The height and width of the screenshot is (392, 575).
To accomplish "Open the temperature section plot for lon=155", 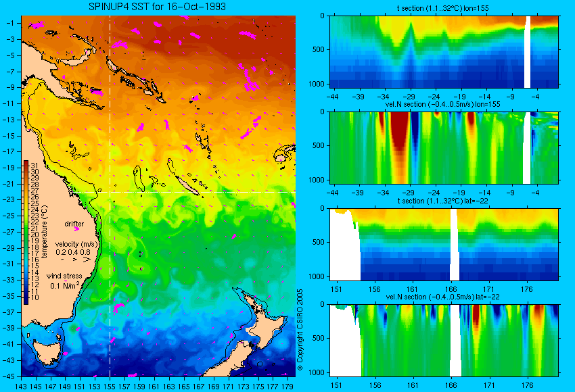I will pos(444,51).
